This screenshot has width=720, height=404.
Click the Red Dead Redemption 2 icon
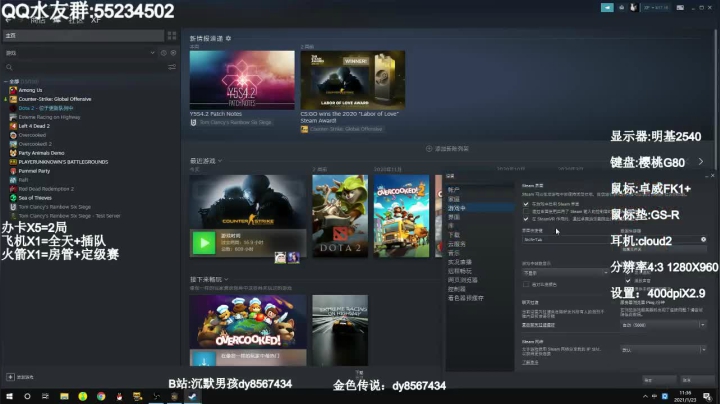(13, 189)
